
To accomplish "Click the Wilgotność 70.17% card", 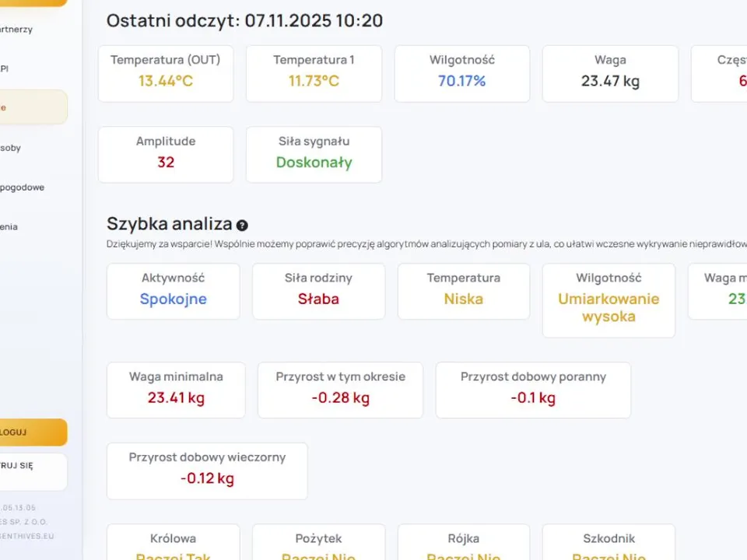I will pyautogui.click(x=462, y=73).
